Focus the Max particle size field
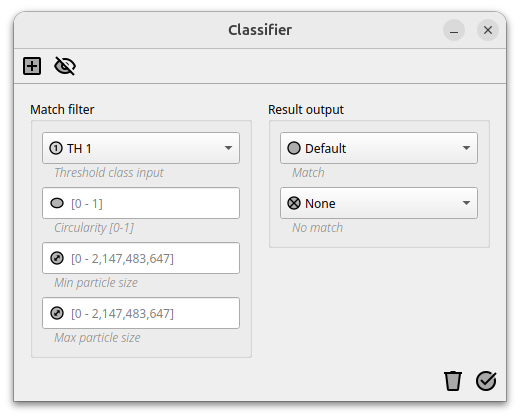 (141, 313)
